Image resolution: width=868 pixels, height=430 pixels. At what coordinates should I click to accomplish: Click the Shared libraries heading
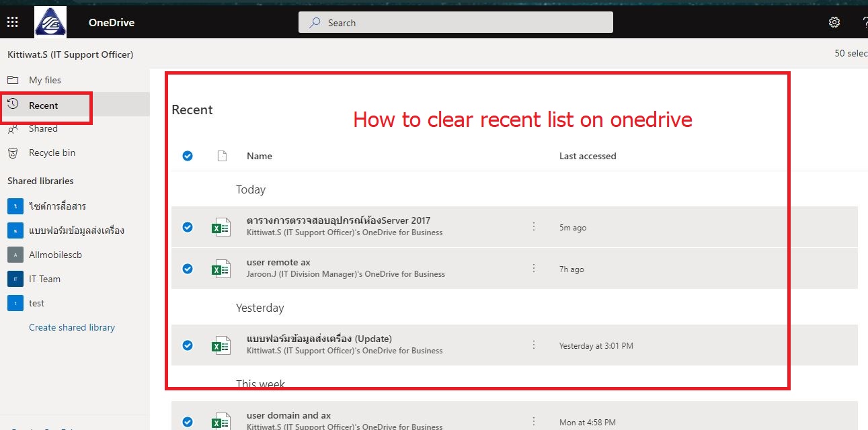point(40,181)
